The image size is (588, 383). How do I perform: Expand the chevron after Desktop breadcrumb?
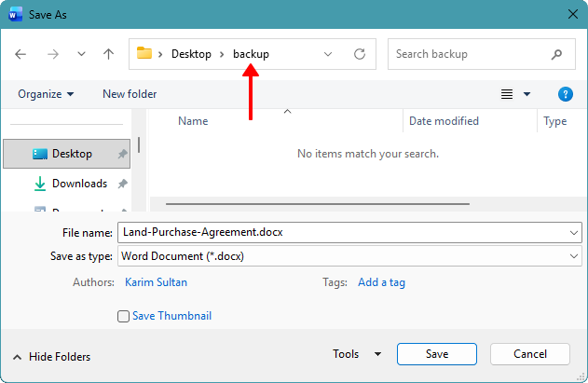coord(222,54)
